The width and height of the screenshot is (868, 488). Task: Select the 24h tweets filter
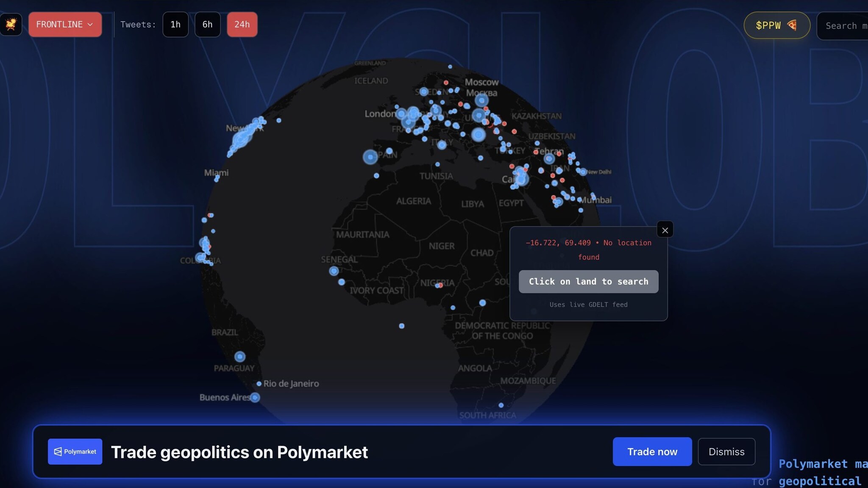pos(242,25)
